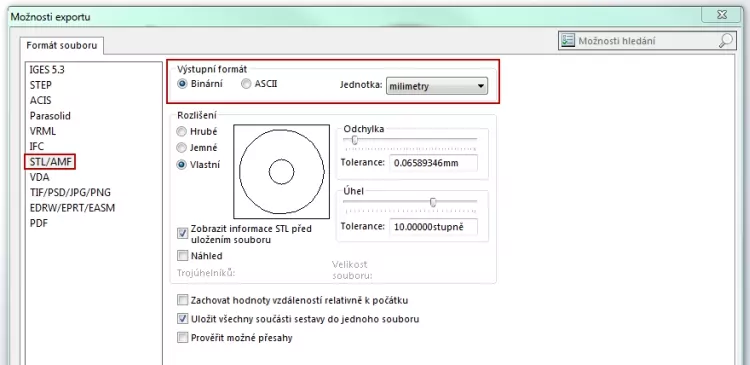Enable the Náhled checkbox

[182, 256]
